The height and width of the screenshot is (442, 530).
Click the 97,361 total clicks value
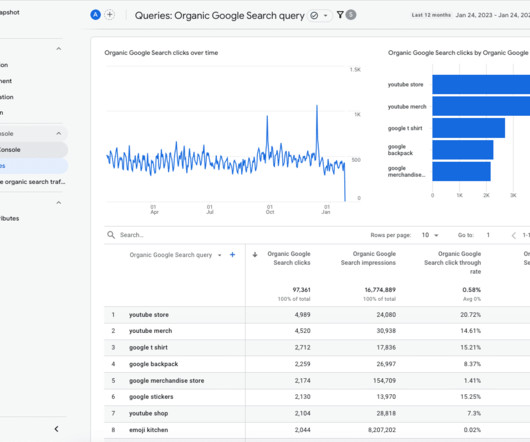tap(302, 290)
